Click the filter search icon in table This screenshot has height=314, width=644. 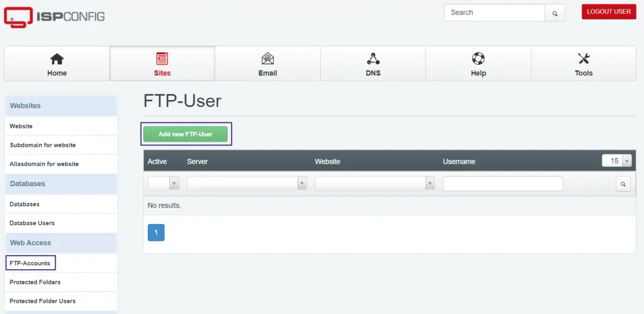pyautogui.click(x=623, y=184)
